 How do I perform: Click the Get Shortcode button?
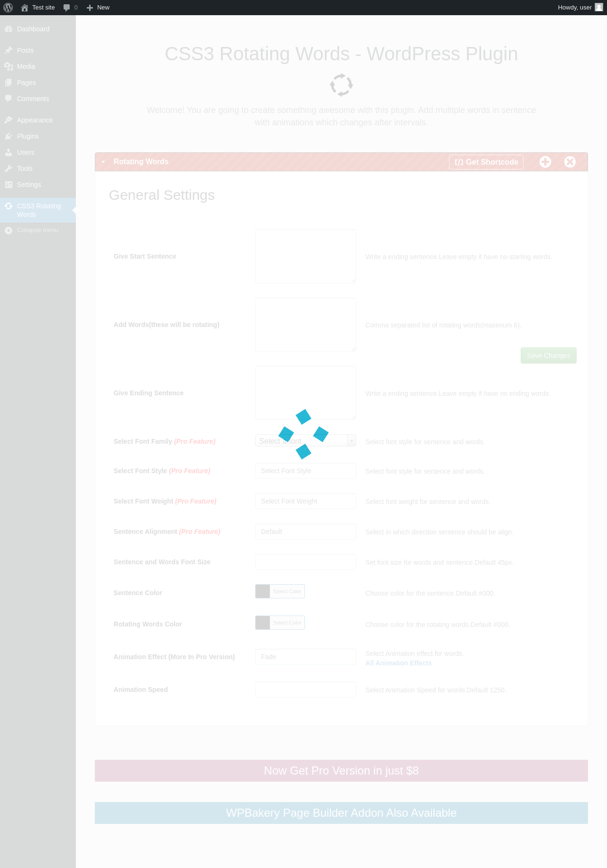point(486,162)
